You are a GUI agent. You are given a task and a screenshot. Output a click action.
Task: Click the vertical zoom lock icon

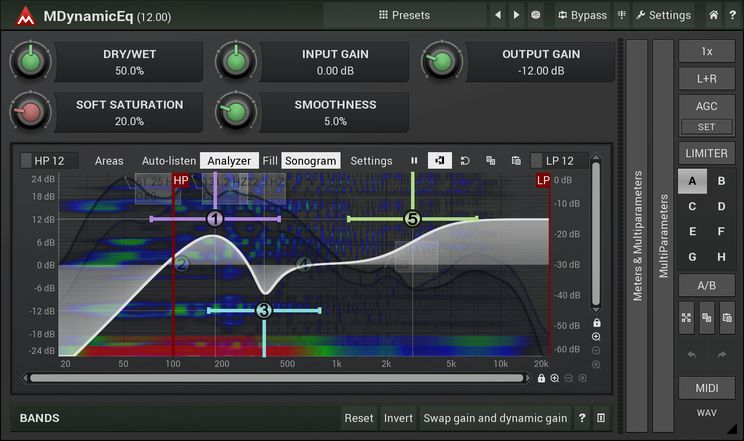tap(597, 323)
